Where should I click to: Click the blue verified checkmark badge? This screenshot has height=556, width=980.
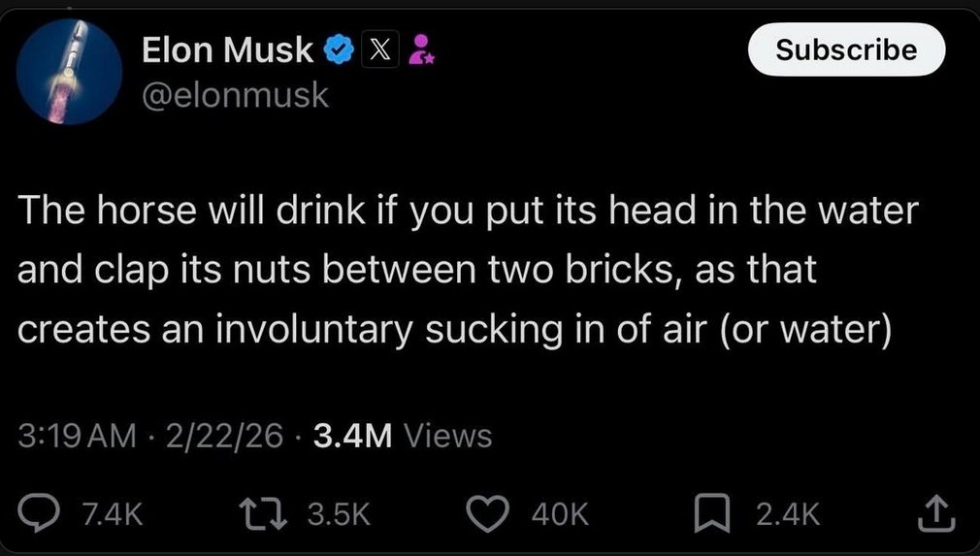click(x=338, y=50)
